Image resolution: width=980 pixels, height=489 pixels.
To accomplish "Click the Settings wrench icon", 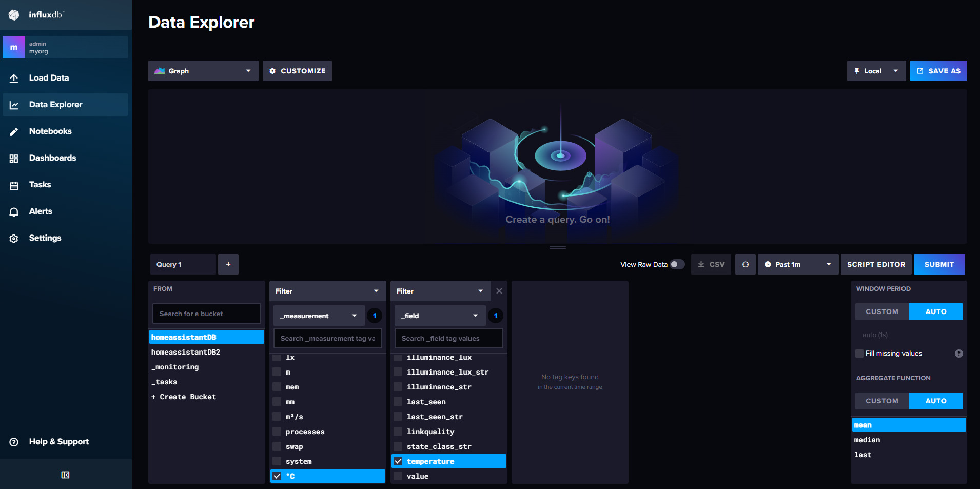I will [x=14, y=238].
